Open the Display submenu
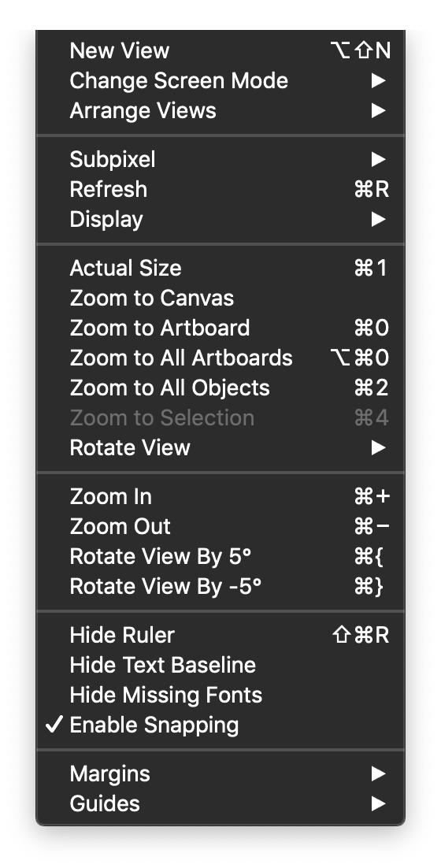This screenshot has height=868, width=441. pos(220,219)
